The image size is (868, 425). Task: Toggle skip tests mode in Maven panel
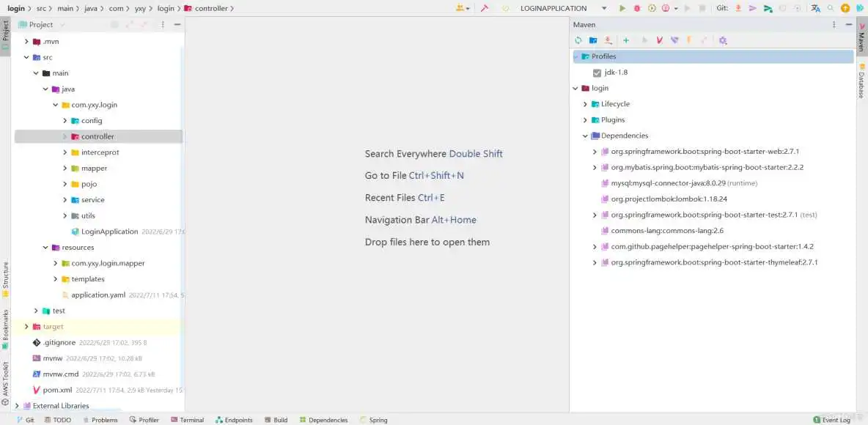coord(674,40)
